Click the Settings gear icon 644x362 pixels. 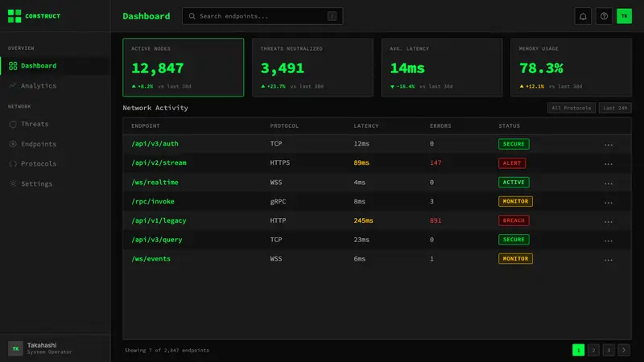[13, 184]
